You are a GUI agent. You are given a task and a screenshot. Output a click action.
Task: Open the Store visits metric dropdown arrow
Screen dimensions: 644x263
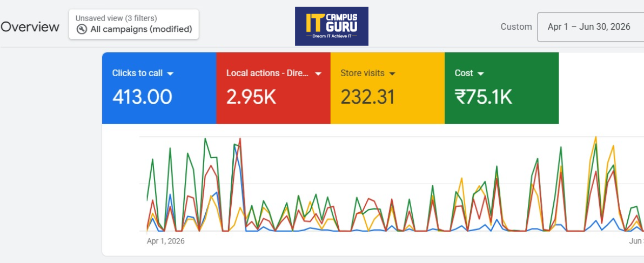pos(392,74)
